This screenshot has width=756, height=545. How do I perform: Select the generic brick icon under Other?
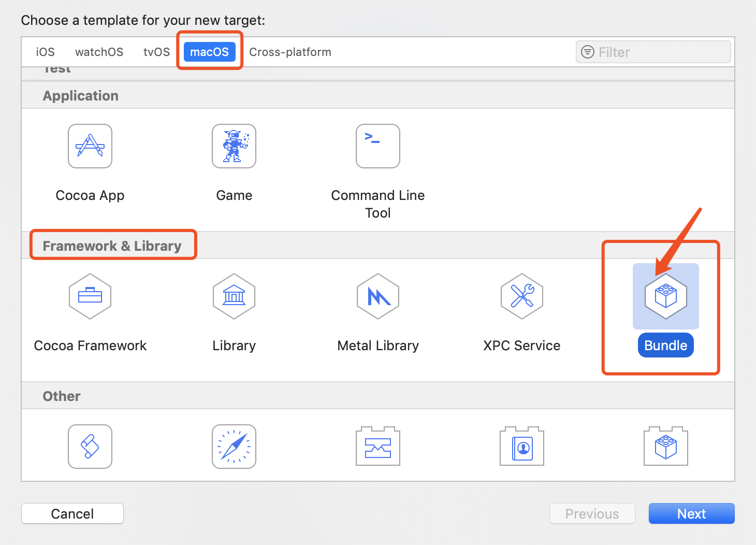666,447
